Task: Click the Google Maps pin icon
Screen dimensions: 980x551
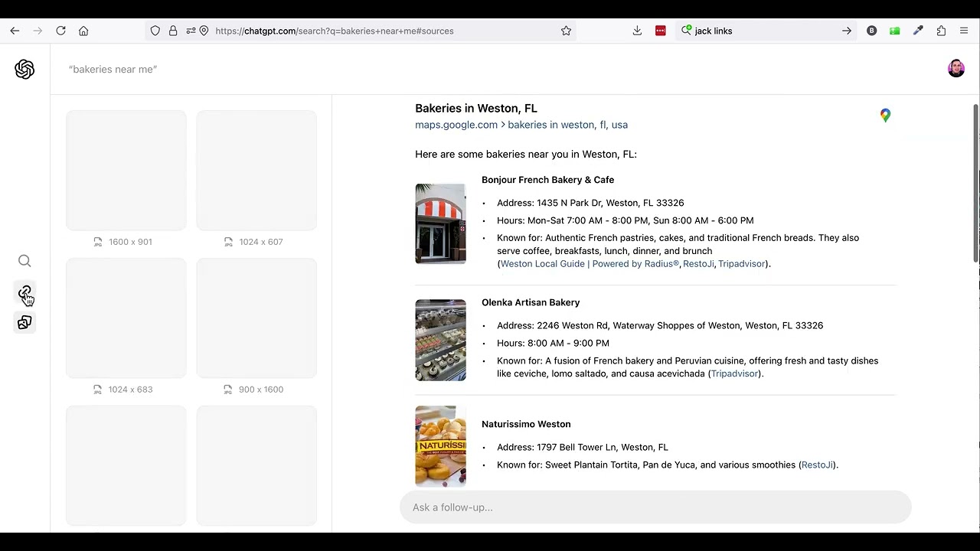Action: tap(885, 116)
